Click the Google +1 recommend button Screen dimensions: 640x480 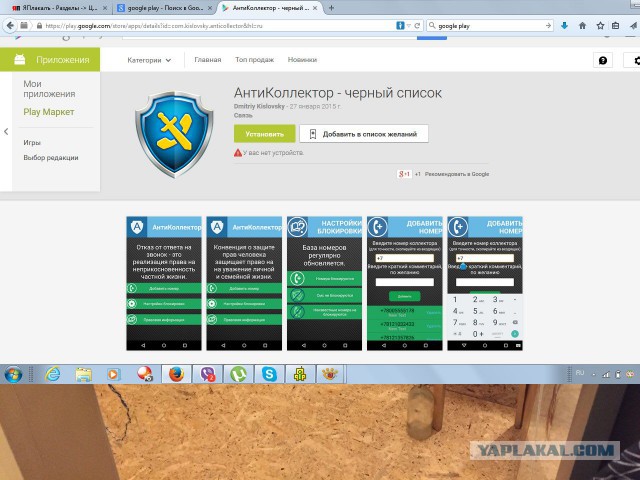404,174
